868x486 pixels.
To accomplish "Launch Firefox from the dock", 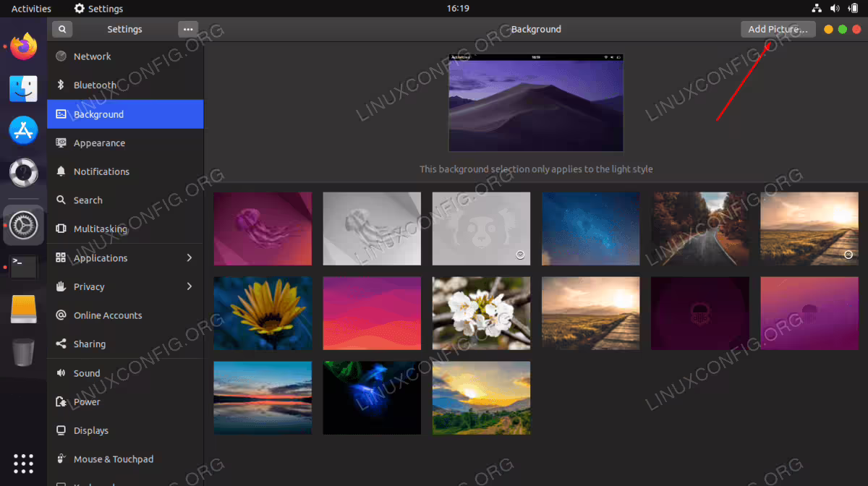I will (x=23, y=47).
